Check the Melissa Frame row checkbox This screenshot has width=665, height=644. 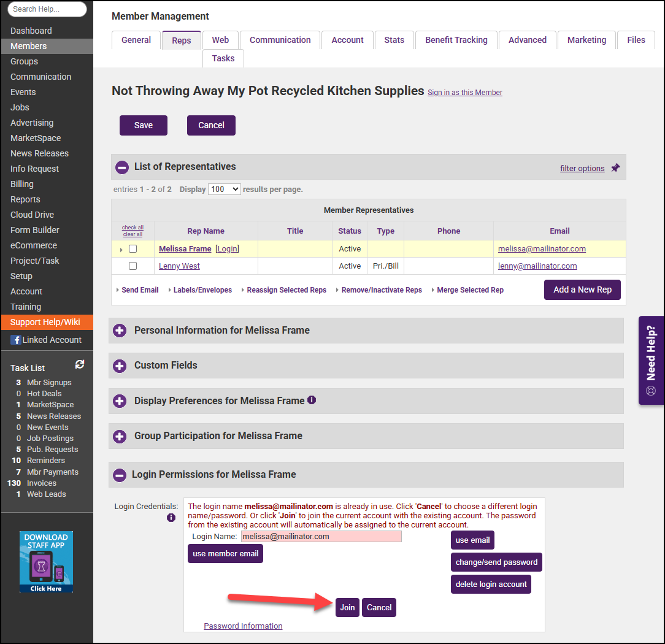[133, 249]
